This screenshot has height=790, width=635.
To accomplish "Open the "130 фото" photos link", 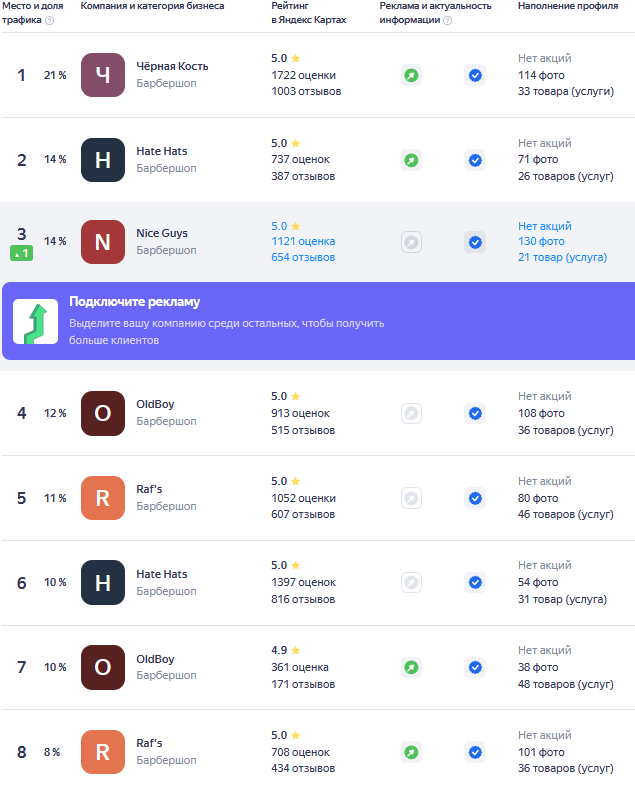I will 541,241.
